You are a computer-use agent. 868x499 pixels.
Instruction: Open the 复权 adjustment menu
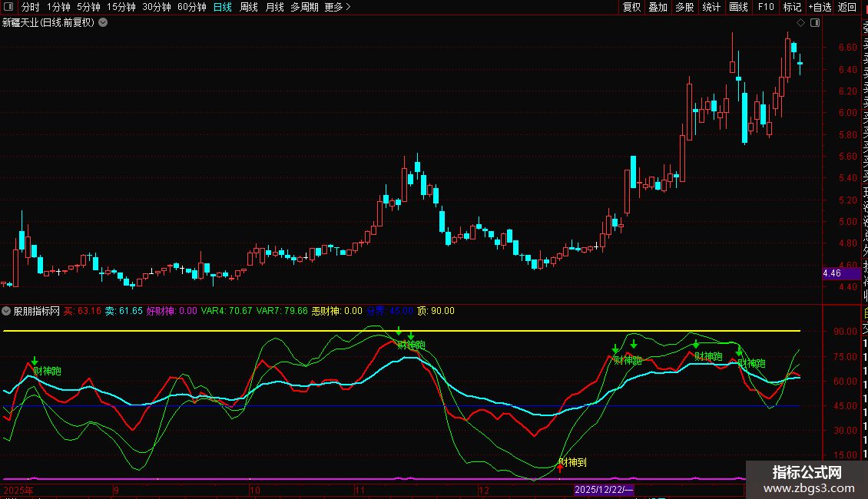coord(631,7)
